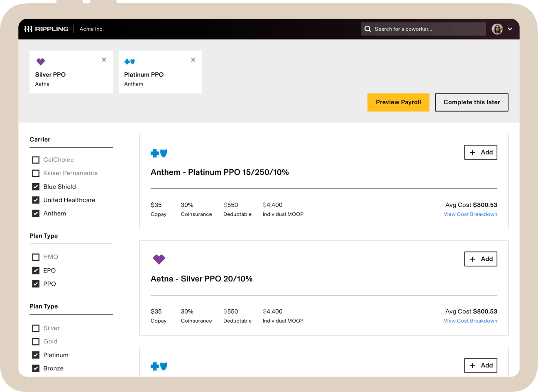Add the plan in the bottom listing
This screenshot has height=392, width=538.
[x=481, y=365]
